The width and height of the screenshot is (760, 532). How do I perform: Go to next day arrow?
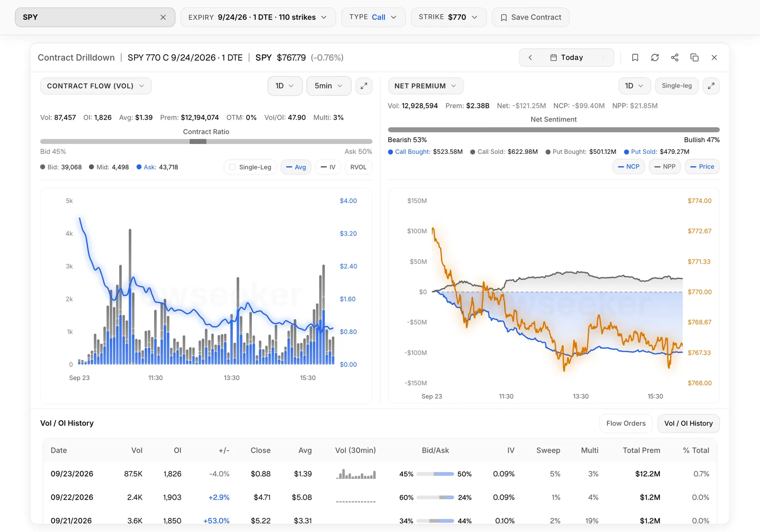603,57
